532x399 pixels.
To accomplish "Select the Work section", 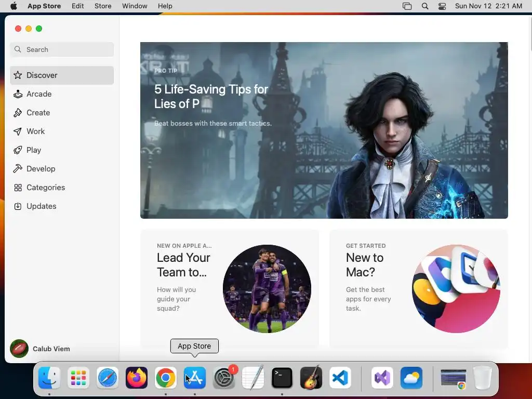I will [x=62, y=131].
